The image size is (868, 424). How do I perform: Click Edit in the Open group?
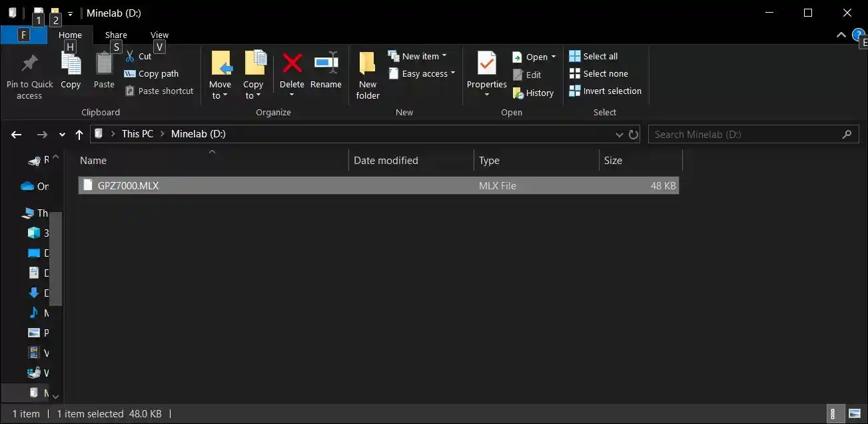point(527,75)
